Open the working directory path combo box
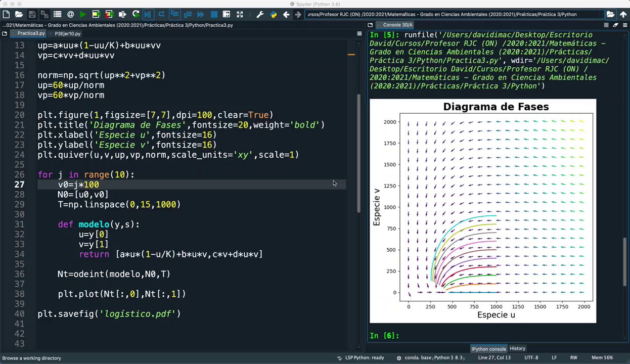Screen dimensions: 630x364 [x=455, y=14]
